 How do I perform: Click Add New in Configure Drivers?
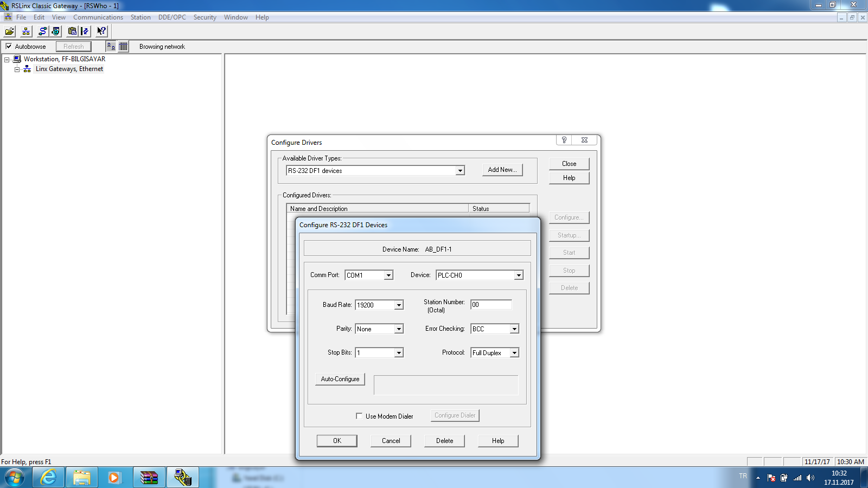click(502, 170)
